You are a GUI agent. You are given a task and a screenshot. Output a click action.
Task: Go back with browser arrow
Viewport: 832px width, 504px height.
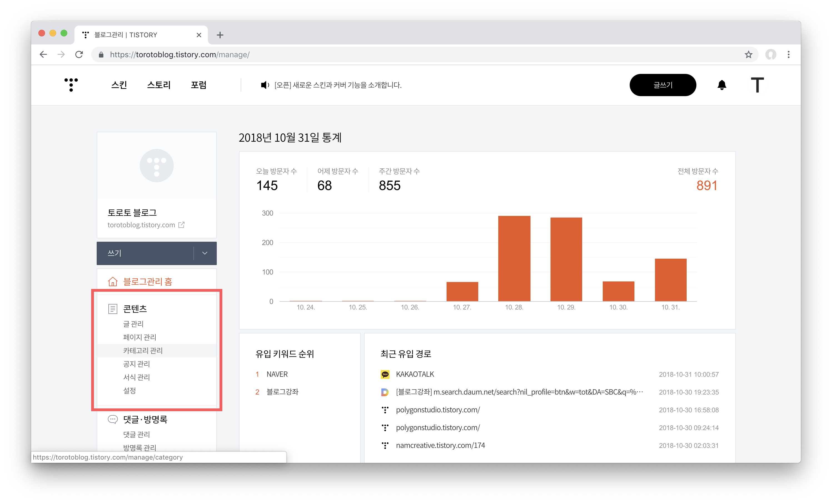tap(43, 55)
